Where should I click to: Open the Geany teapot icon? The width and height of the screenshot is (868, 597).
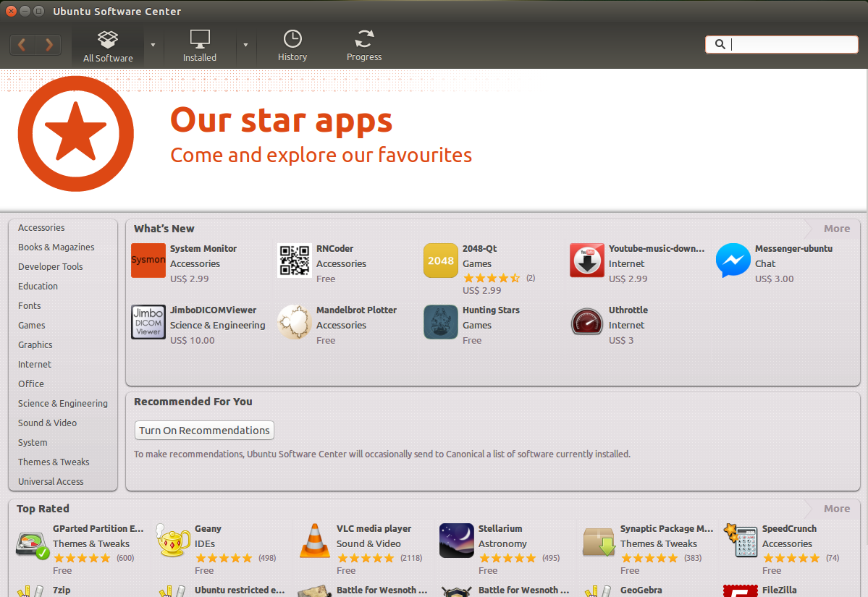coord(173,540)
